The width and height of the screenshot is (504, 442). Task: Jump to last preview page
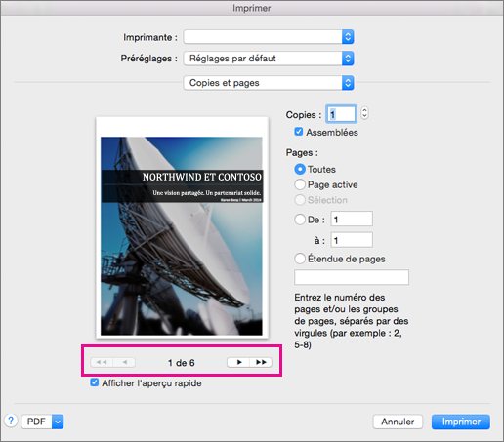[x=261, y=362]
